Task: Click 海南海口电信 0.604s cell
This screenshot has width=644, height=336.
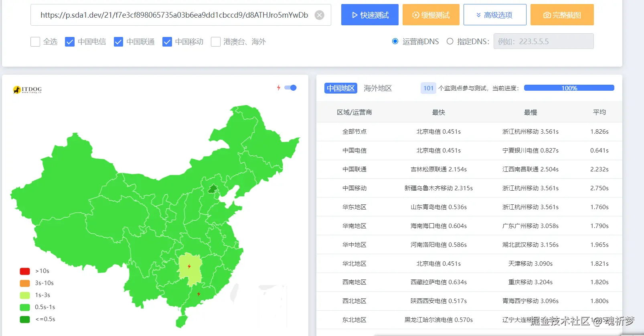Action: (x=438, y=226)
